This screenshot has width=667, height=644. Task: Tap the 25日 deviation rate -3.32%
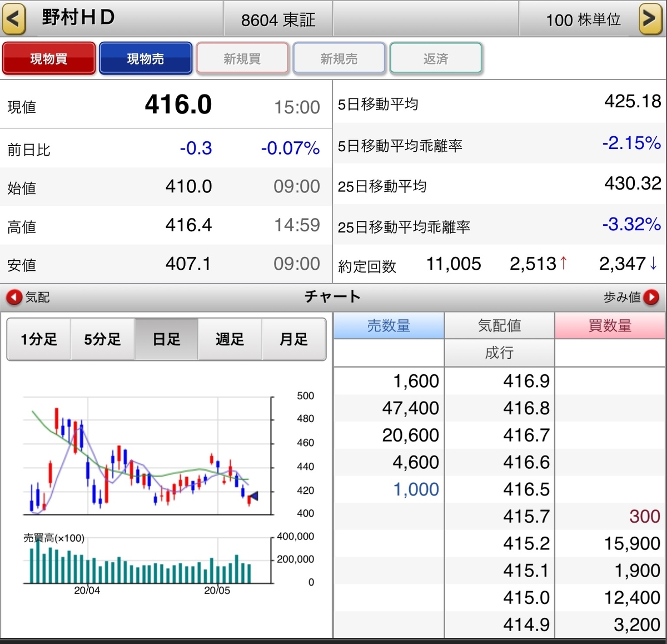[x=631, y=224]
